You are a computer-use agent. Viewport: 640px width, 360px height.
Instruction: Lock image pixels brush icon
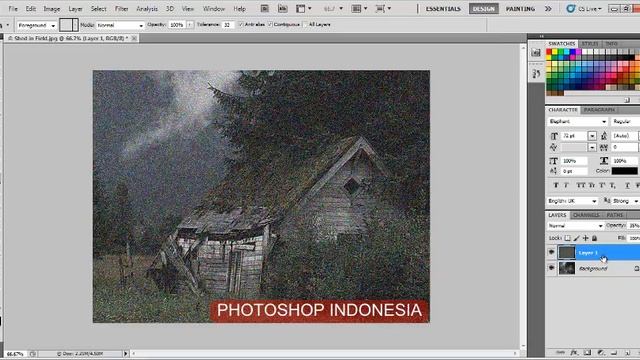[x=576, y=238]
